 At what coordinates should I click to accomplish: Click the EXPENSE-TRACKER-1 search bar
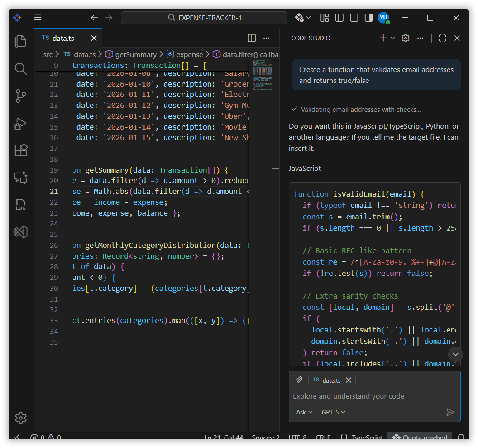click(204, 18)
